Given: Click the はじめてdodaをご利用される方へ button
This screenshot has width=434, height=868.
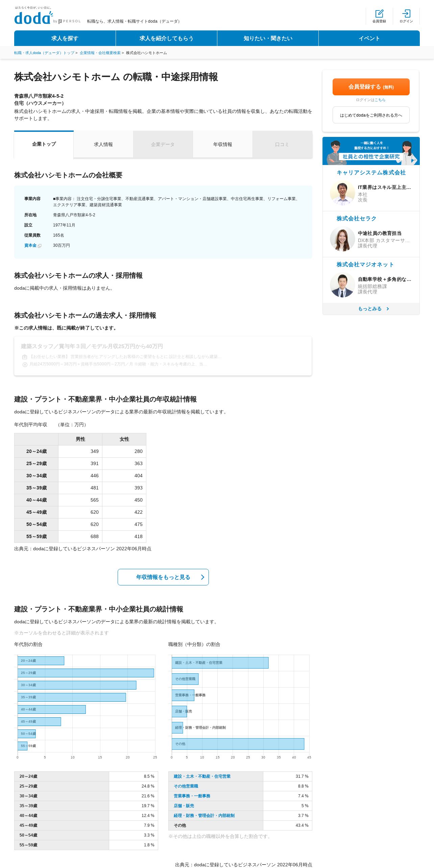Looking at the screenshot, I should pos(371,115).
